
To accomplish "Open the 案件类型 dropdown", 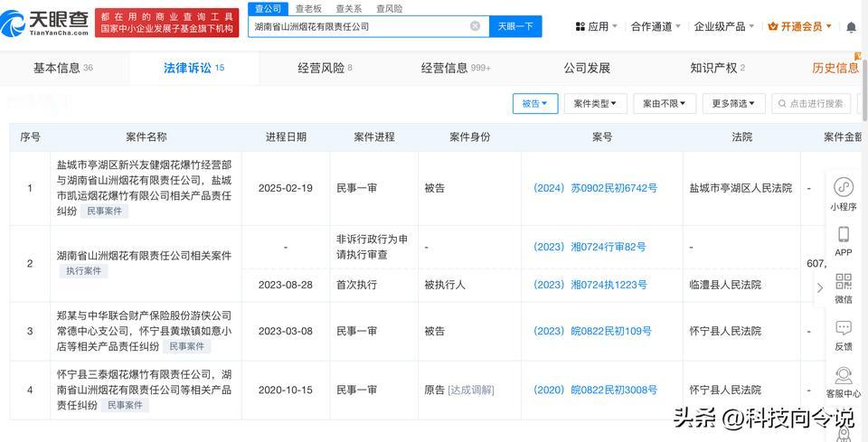I will point(595,103).
